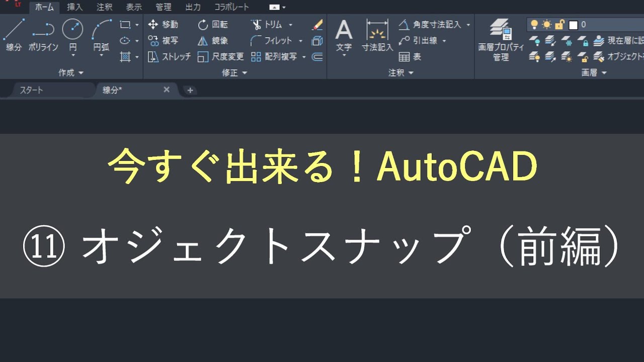Click the offset icon
This screenshot has height=362, width=644.
point(317,57)
